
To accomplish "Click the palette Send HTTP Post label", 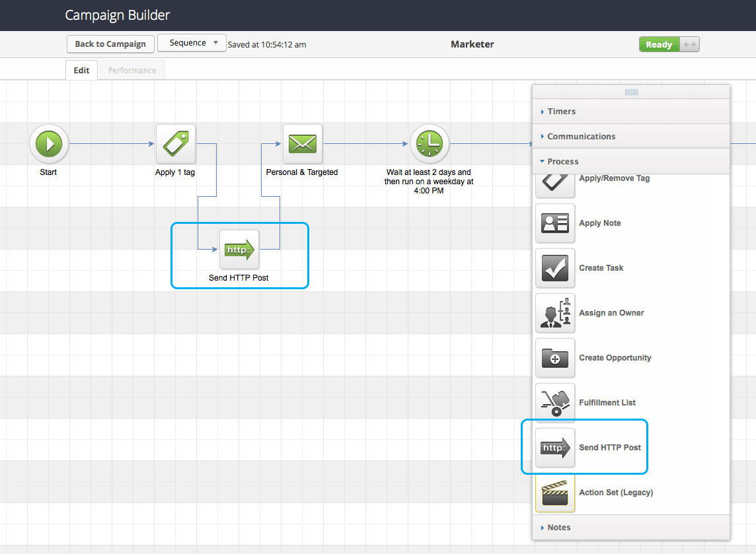I will (610, 448).
